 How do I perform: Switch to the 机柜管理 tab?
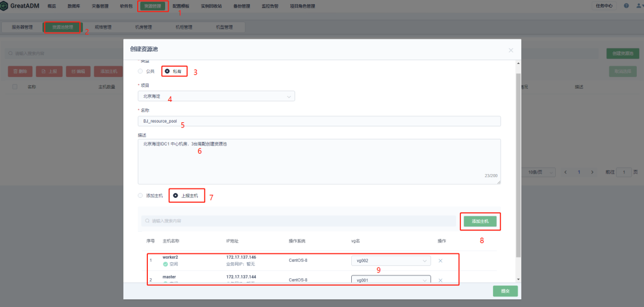click(x=184, y=27)
